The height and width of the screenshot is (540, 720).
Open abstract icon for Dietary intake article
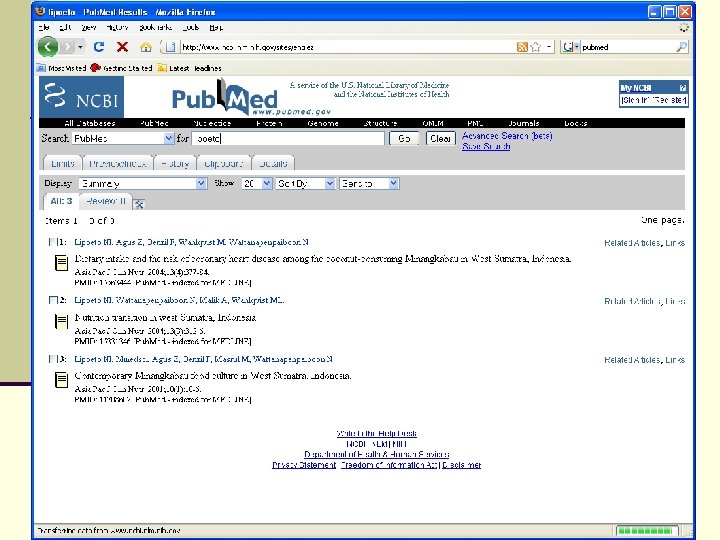(x=62, y=263)
